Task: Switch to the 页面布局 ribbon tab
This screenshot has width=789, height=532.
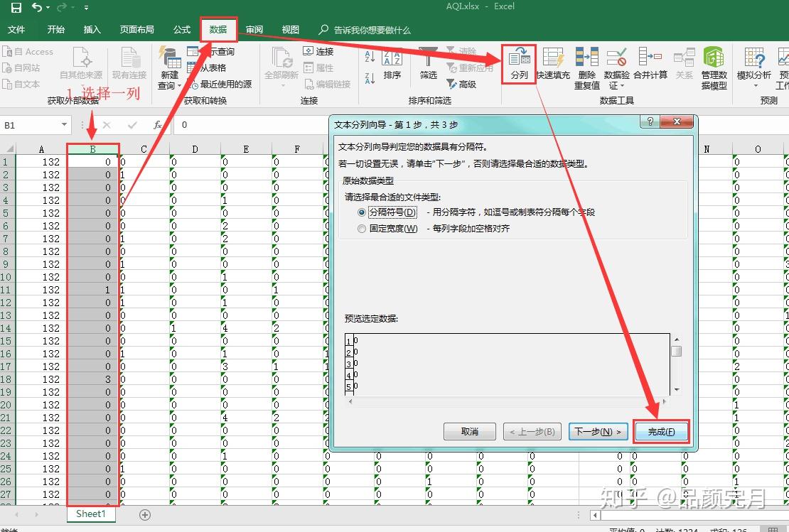Action: coord(137,30)
